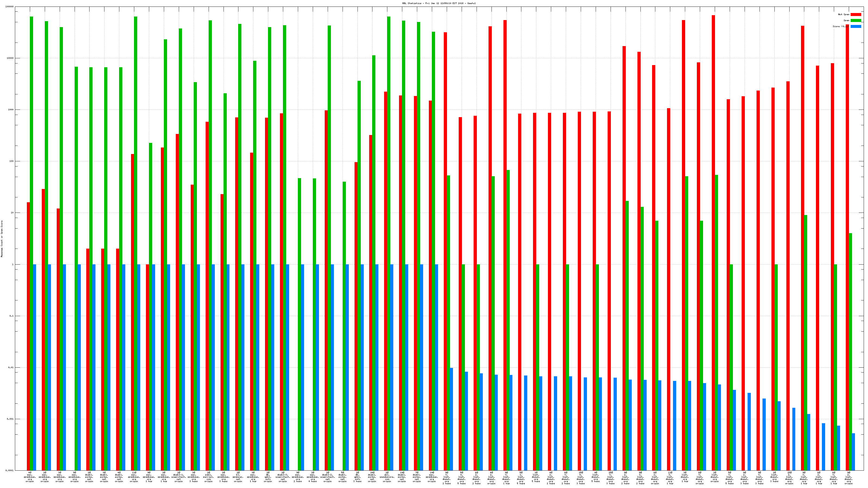Click the psbl.surriel.com origin axis label

coord(209,477)
